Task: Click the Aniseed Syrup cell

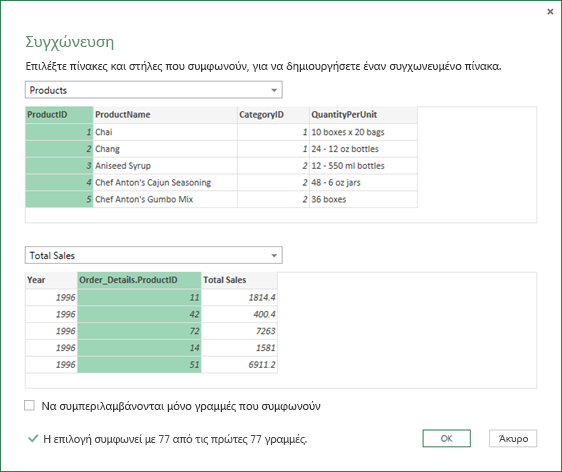Action: point(165,166)
